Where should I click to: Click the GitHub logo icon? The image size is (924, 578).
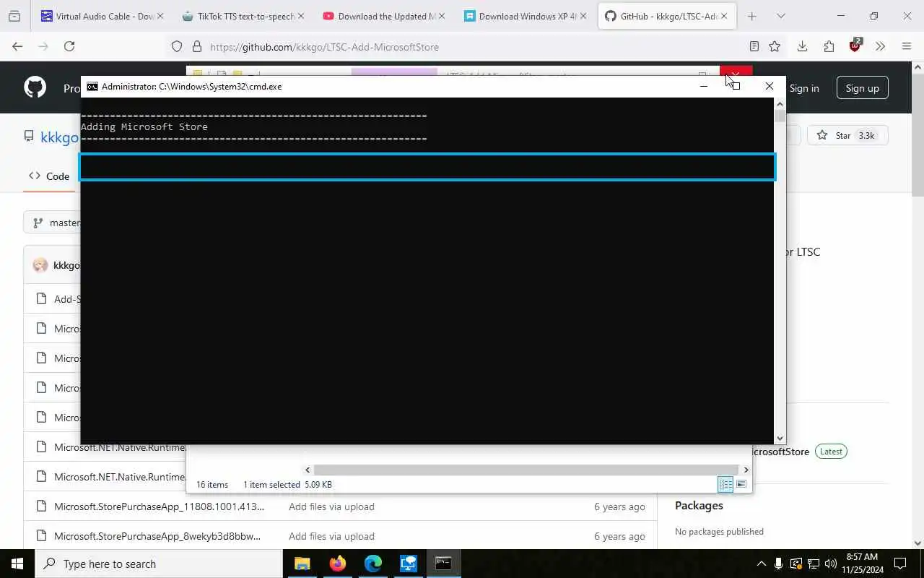tap(35, 87)
